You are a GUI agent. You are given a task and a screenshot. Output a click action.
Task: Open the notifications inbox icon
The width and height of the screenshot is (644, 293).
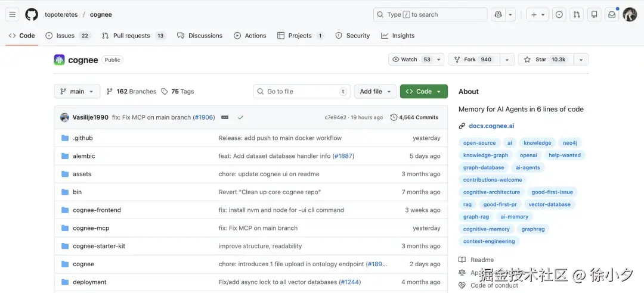(x=612, y=15)
